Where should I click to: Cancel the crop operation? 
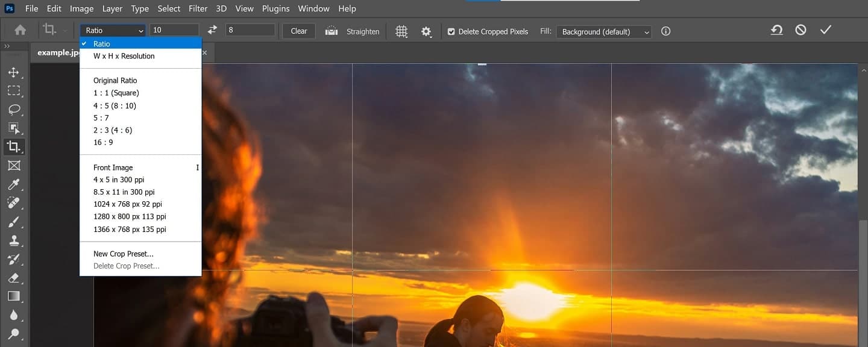click(x=800, y=29)
